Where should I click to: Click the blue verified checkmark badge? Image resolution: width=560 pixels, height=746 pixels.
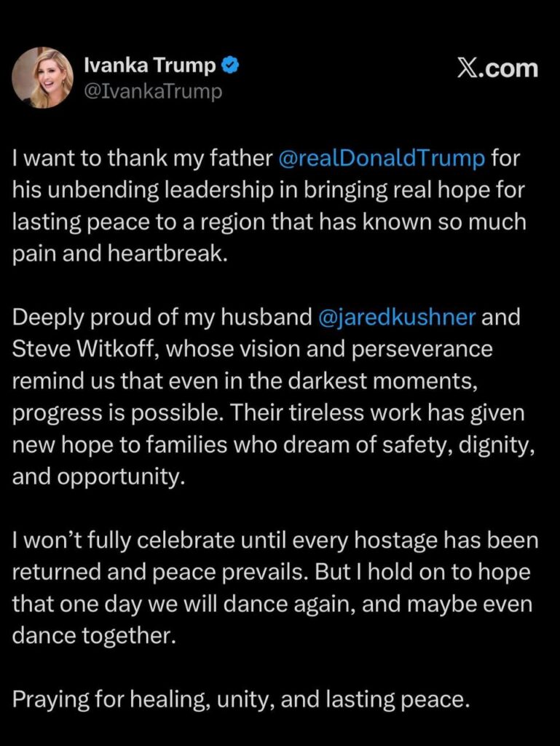[x=232, y=66]
